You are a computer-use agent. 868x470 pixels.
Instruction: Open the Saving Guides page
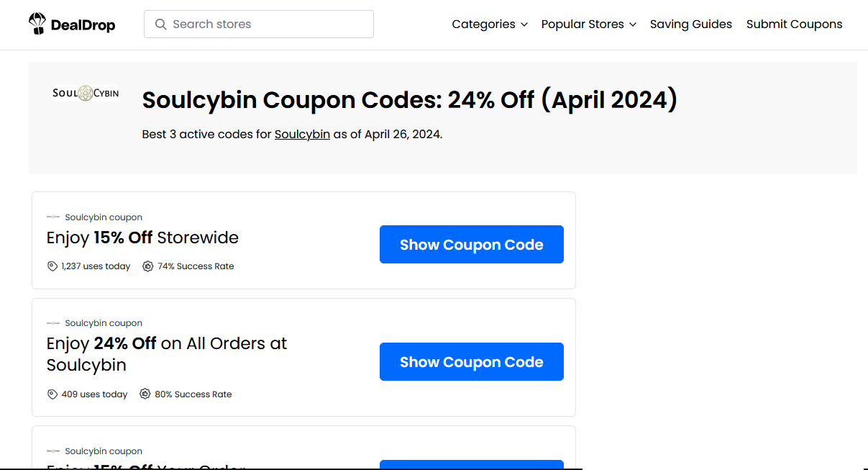(x=691, y=24)
